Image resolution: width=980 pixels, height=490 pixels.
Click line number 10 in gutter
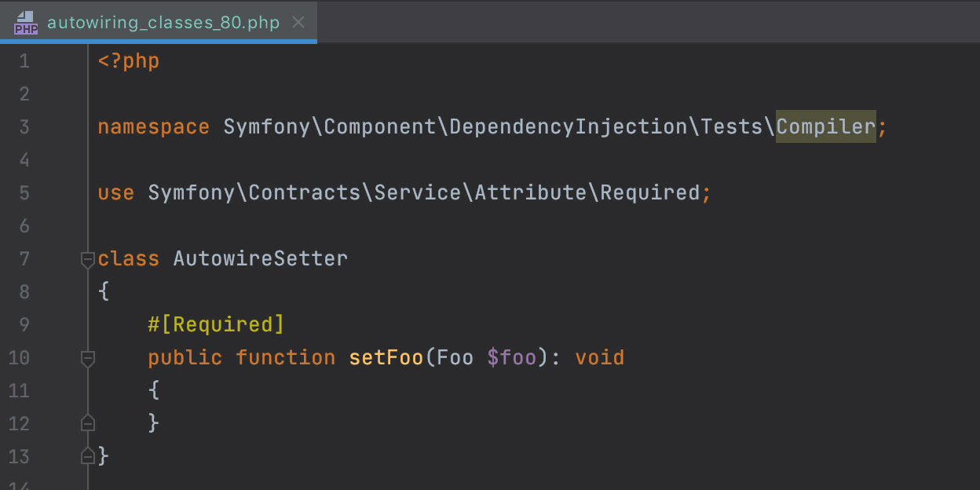[x=19, y=357]
